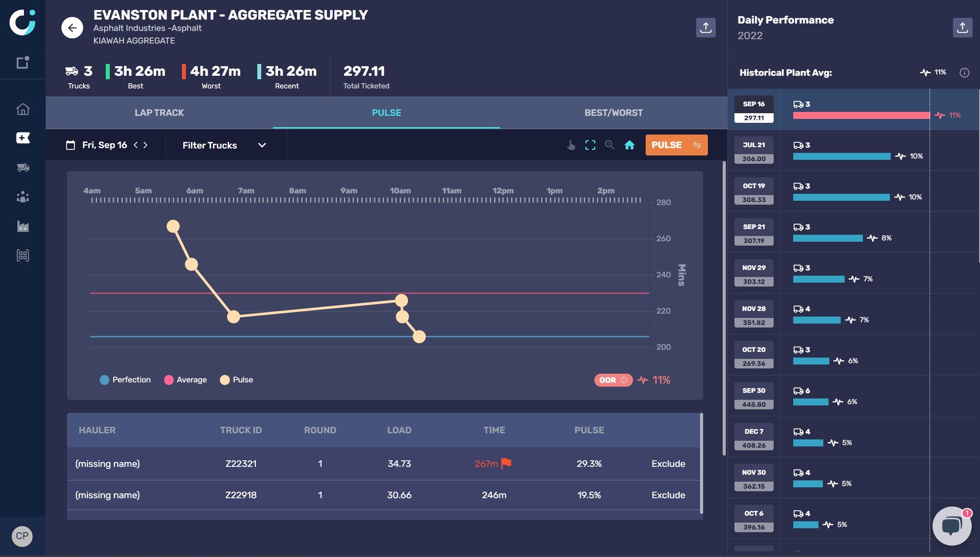Click the first pulse point near 6am
The image size is (980, 557).
pos(173,226)
